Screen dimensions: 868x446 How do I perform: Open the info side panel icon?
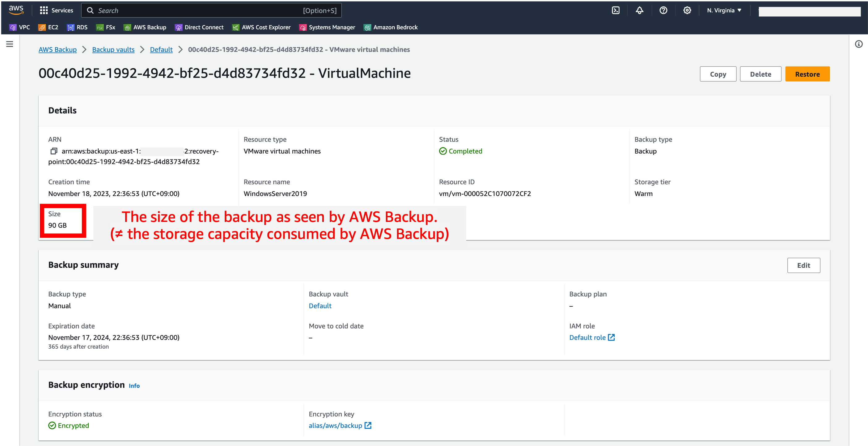[859, 44]
